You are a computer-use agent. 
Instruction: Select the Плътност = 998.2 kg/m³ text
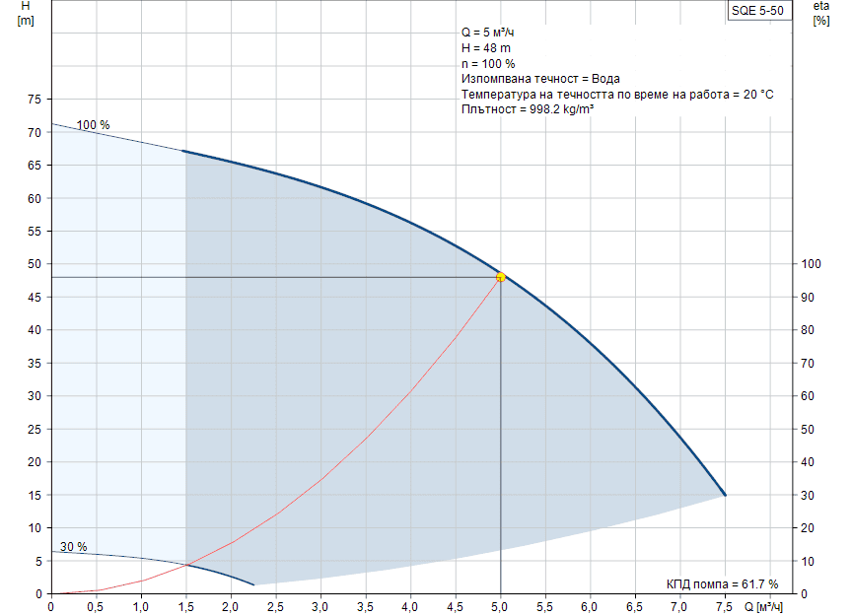pos(529,108)
